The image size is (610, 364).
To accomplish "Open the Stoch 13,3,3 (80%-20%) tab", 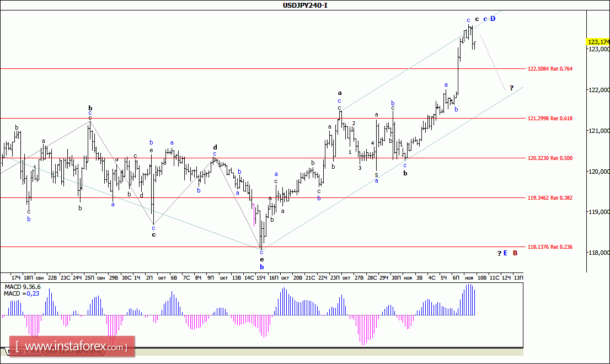I will [74, 351].
